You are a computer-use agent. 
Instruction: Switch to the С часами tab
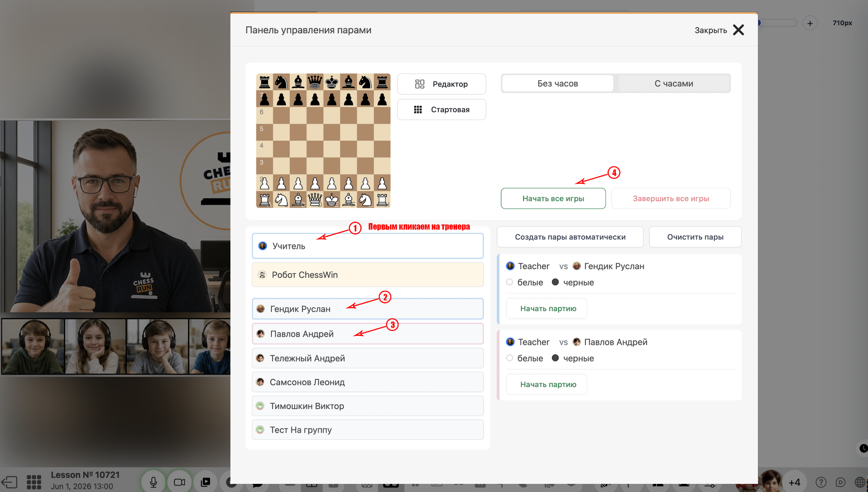click(674, 83)
